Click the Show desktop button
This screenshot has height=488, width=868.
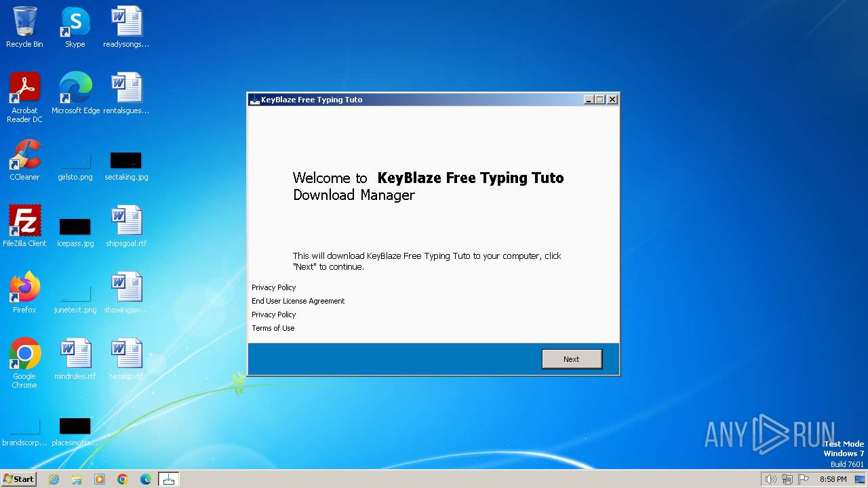861,479
